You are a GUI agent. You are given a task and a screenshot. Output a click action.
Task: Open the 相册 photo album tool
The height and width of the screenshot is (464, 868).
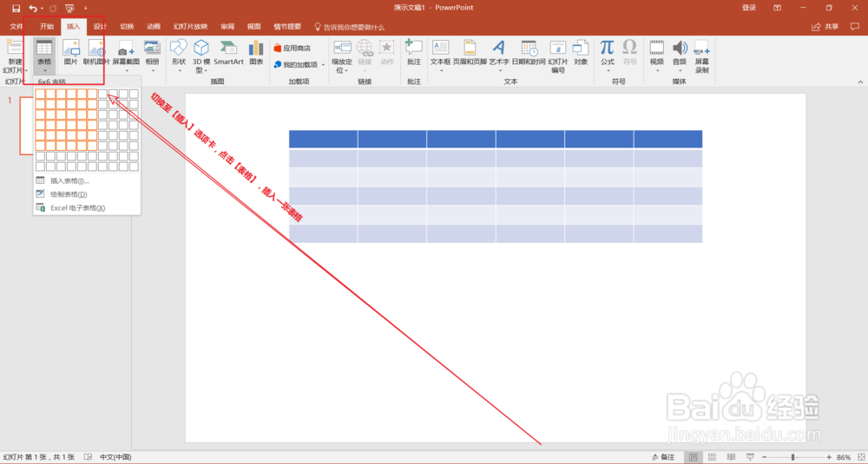(152, 57)
